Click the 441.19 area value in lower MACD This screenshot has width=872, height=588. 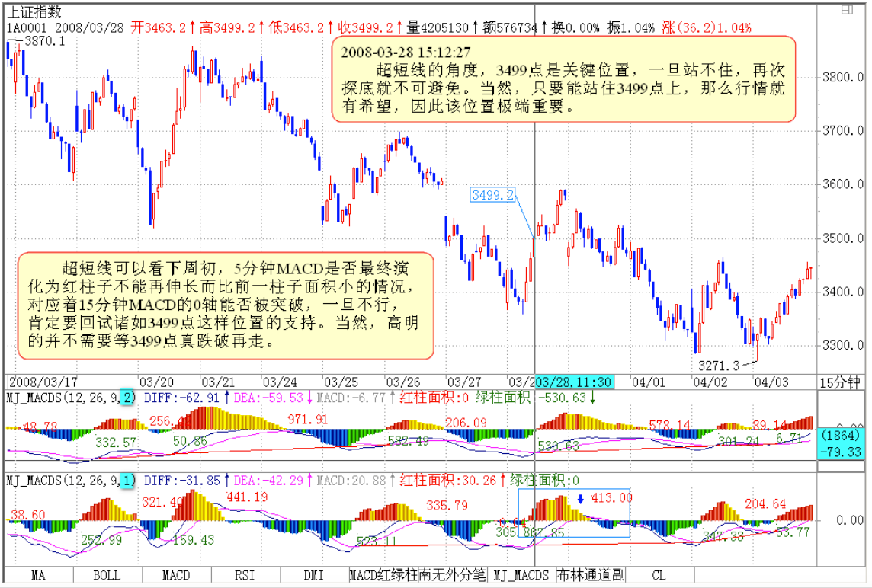point(248,497)
